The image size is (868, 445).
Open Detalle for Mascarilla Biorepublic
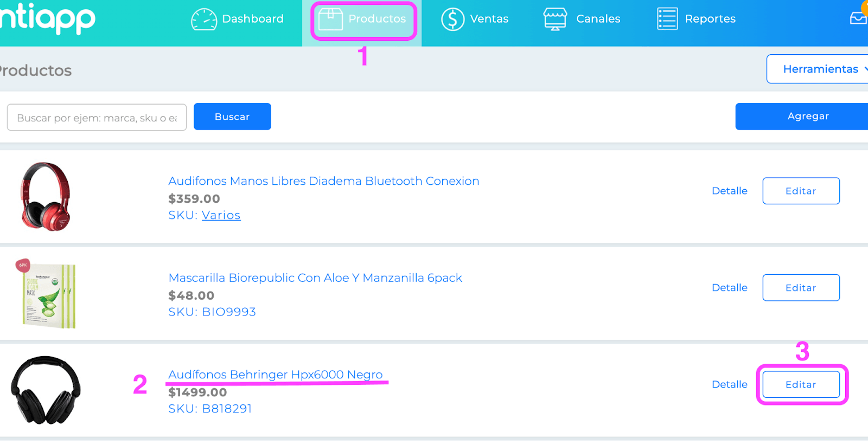(x=730, y=288)
